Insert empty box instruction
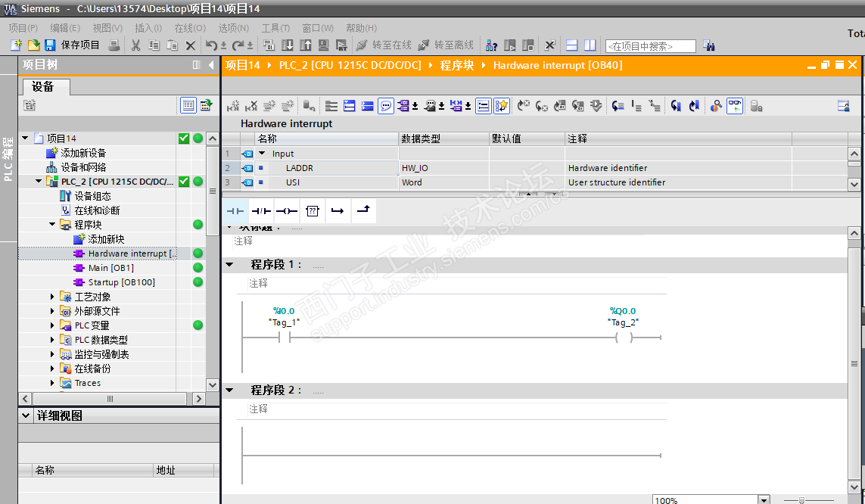865x504 pixels. [313, 210]
